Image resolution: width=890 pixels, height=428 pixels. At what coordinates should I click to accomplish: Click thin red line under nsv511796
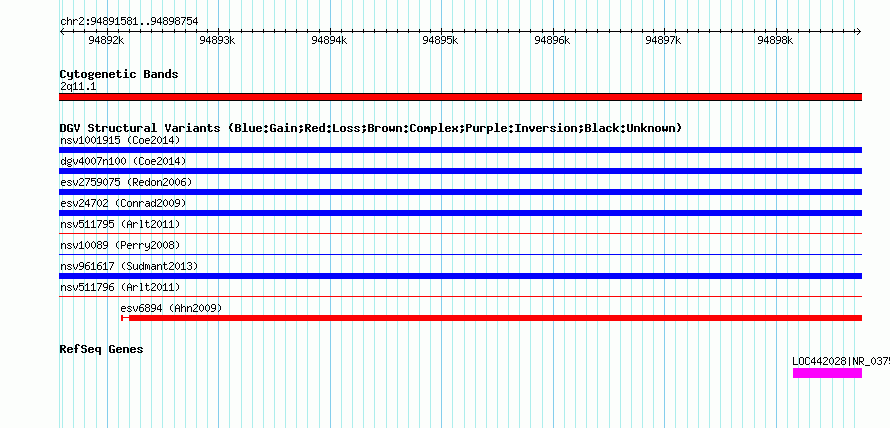point(460,296)
